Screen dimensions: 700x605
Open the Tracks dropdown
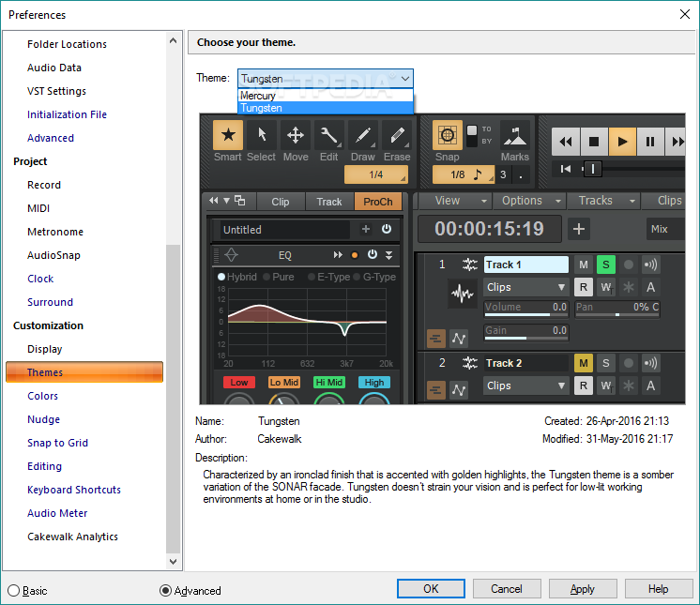pos(604,201)
